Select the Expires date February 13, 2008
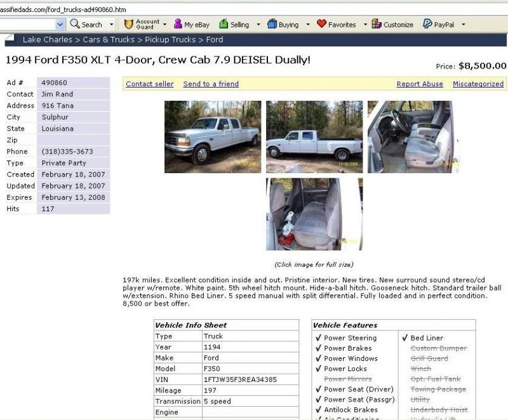The image size is (508, 420). tap(74, 197)
